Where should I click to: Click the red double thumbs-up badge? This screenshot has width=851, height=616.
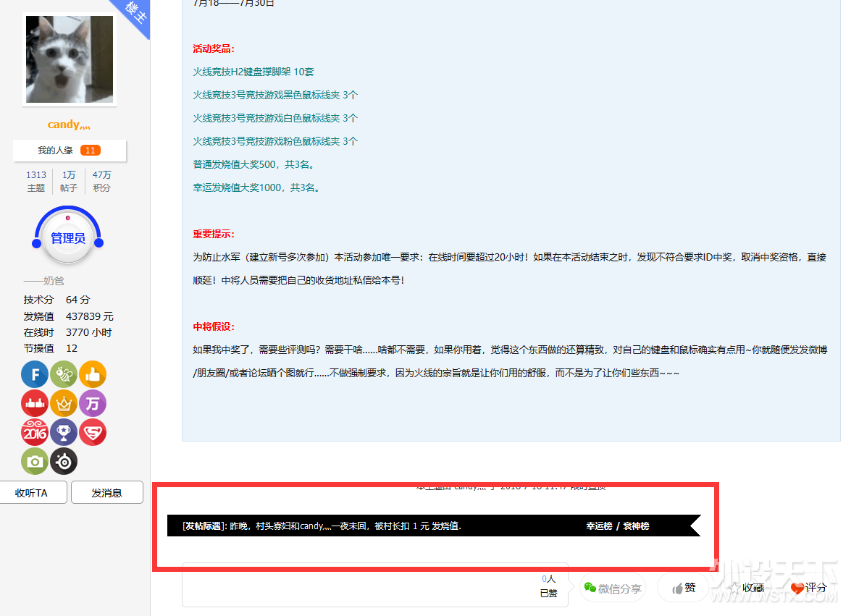click(35, 403)
